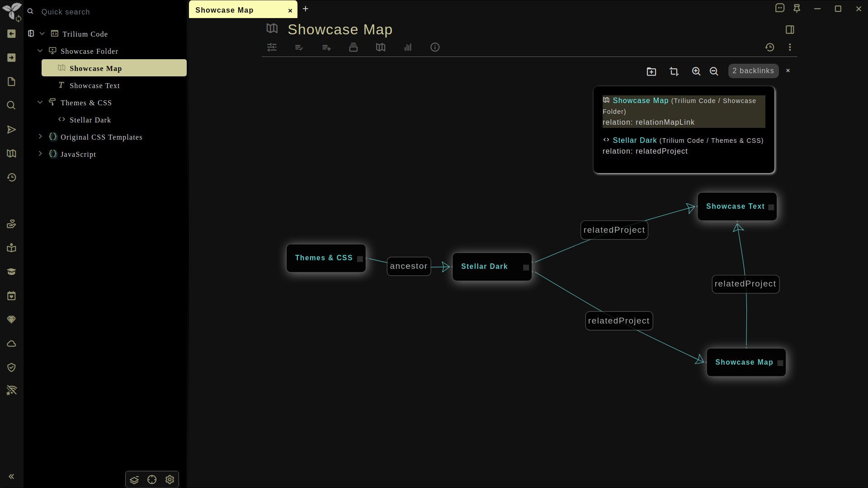Screen dimensions: 868x488
Task: Open the note three-dots menu
Action: [x=790, y=47]
